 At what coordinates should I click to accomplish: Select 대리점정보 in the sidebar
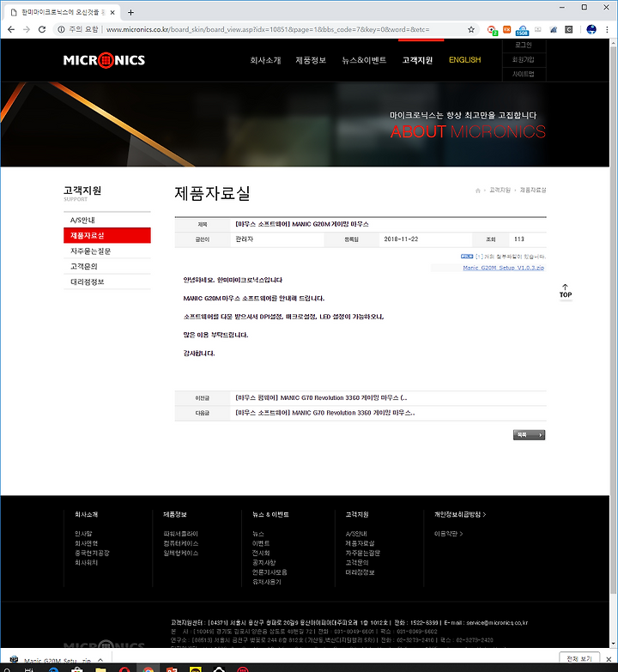click(107, 282)
